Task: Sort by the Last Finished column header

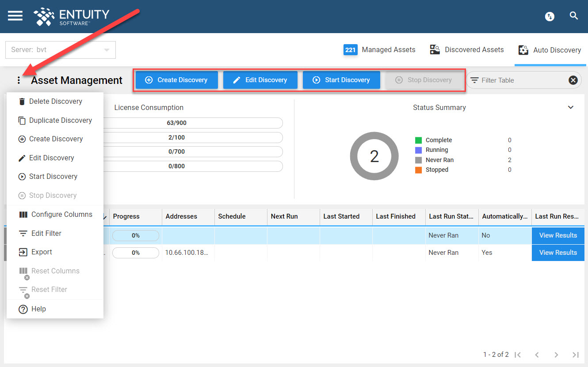Action: [398, 216]
